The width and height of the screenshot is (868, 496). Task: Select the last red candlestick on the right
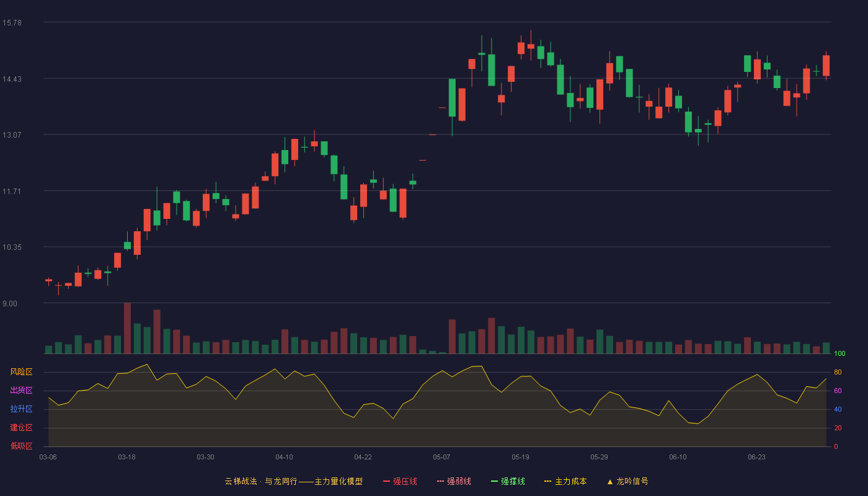[826, 66]
